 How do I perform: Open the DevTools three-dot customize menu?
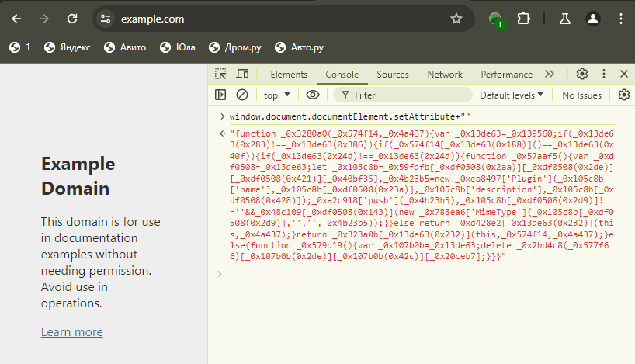(x=603, y=75)
